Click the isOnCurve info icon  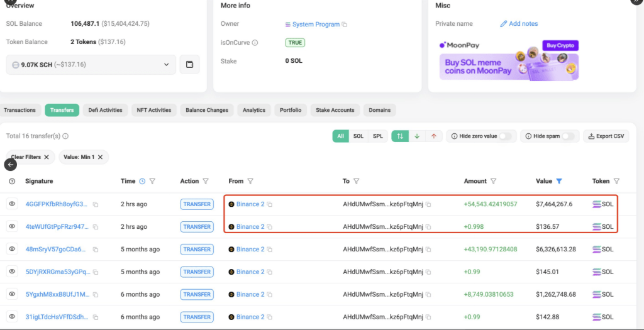click(x=255, y=43)
